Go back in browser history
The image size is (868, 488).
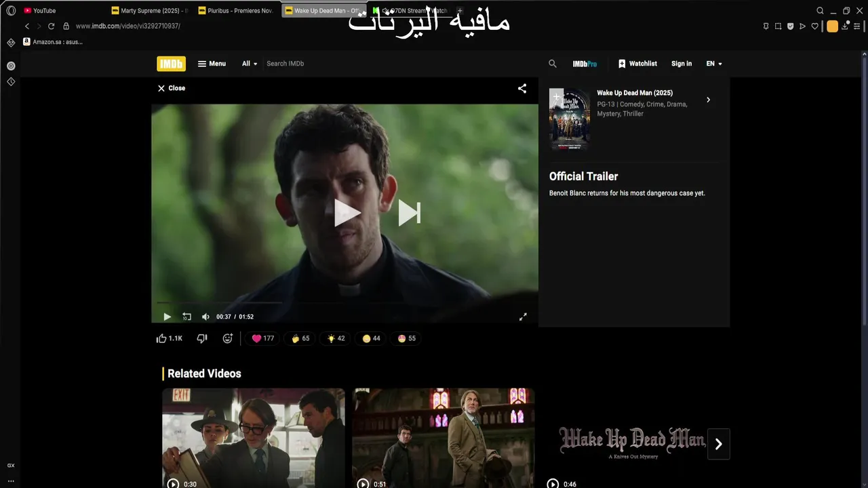(27, 26)
